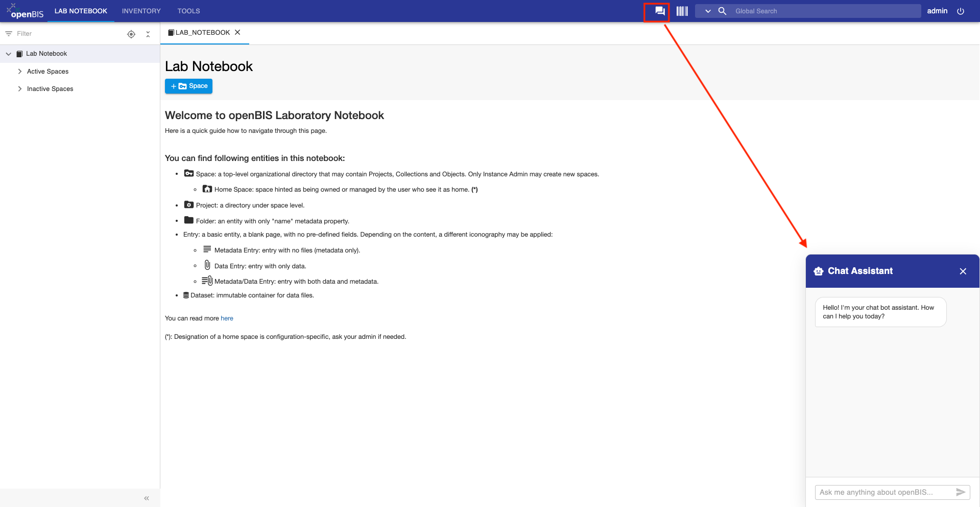
Task: Open the chat assistant icon in header
Action: [x=660, y=11]
